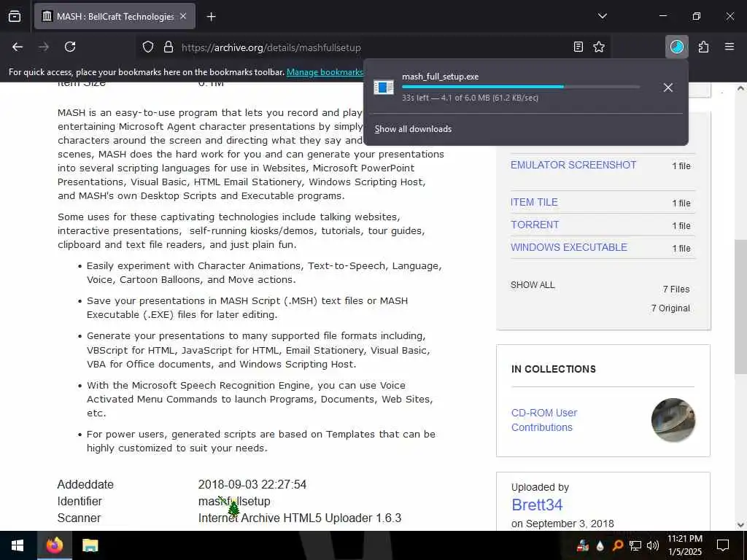Open Manage bookmarks link

click(x=325, y=72)
